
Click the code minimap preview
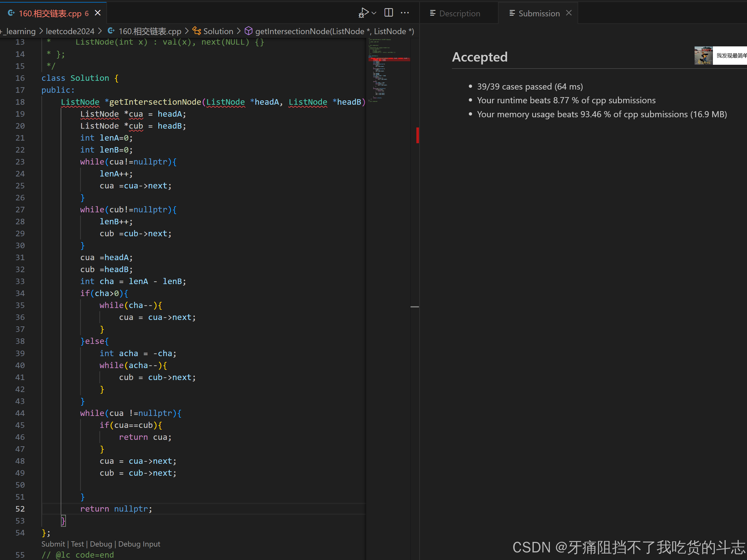pos(388,71)
